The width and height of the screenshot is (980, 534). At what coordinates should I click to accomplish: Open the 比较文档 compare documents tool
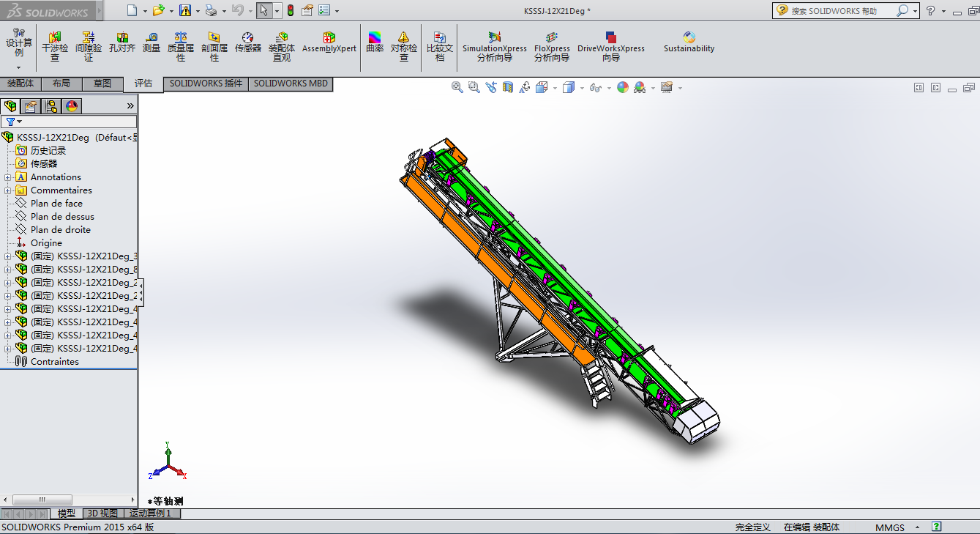coord(440,46)
